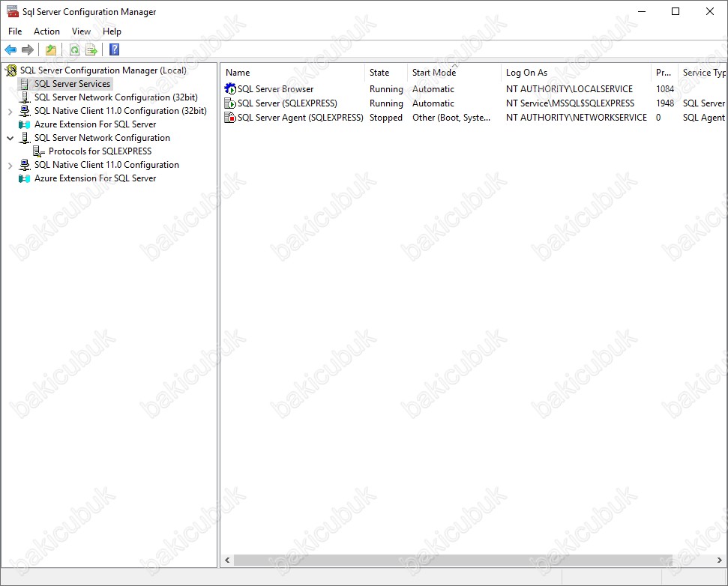
Task: Click the Export List toolbar icon
Action: [91, 49]
